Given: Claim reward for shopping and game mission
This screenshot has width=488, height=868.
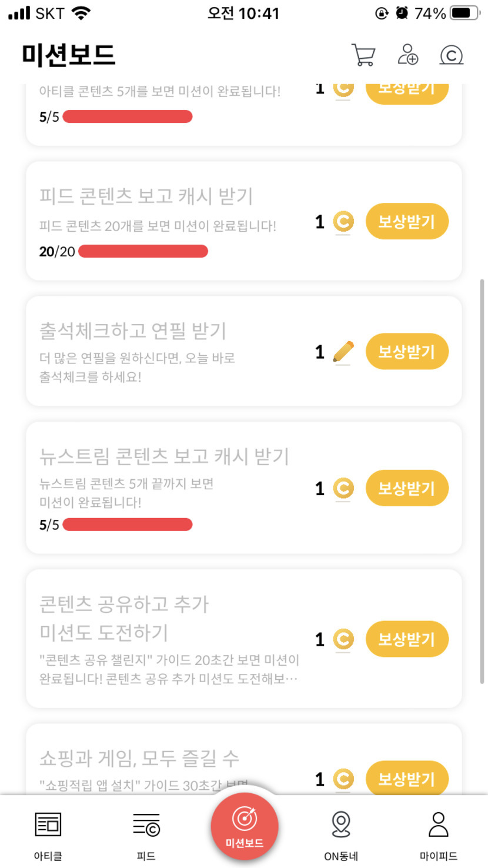Looking at the screenshot, I should click(x=407, y=779).
